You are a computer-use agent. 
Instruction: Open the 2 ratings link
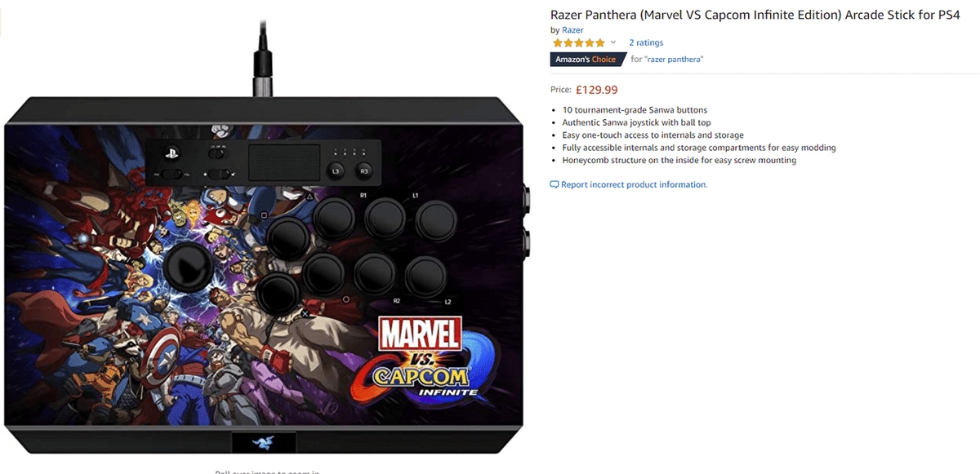tap(646, 42)
